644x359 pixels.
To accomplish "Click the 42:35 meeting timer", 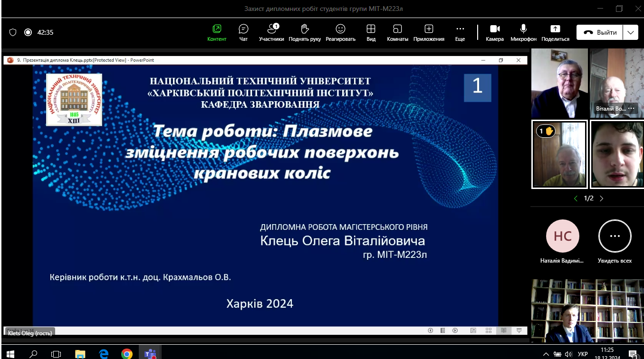I will point(45,32).
